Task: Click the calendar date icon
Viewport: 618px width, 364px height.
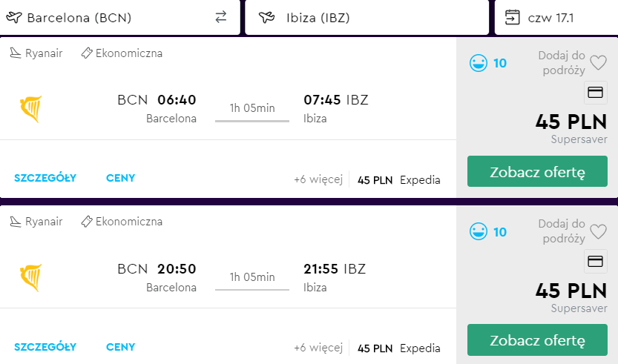Action: tap(512, 17)
